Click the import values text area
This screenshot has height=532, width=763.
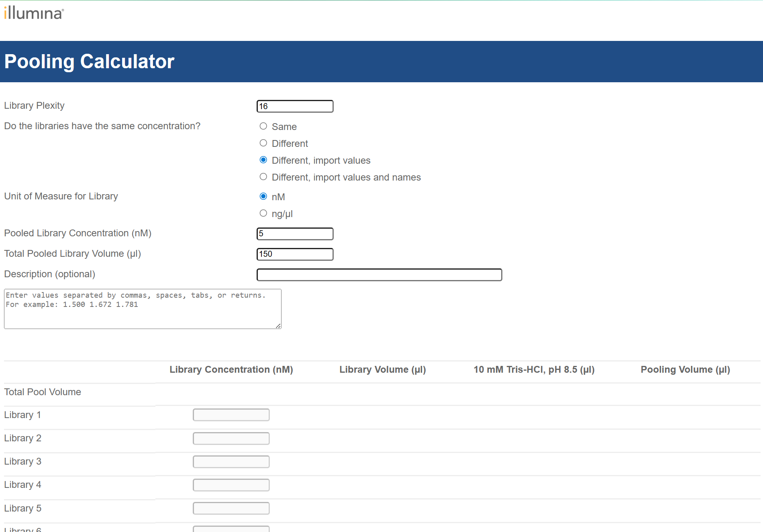[x=142, y=309]
